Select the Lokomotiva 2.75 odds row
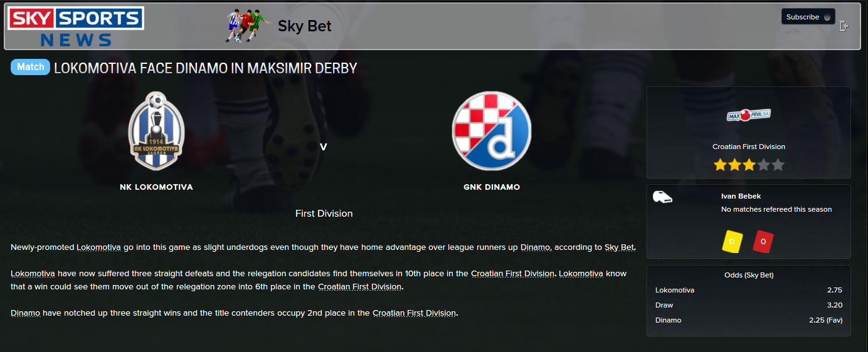The height and width of the screenshot is (352, 868). click(748, 290)
